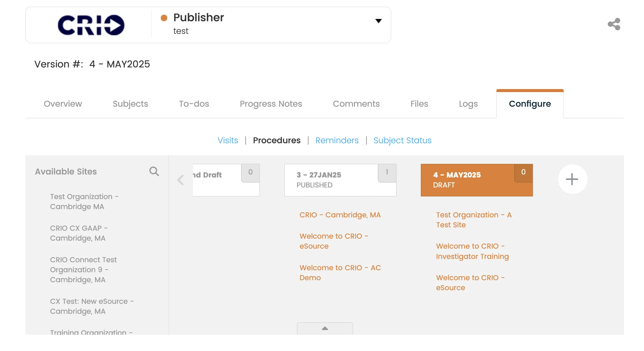Open the Logs tab
The width and height of the screenshot is (644, 351).
pyautogui.click(x=468, y=104)
